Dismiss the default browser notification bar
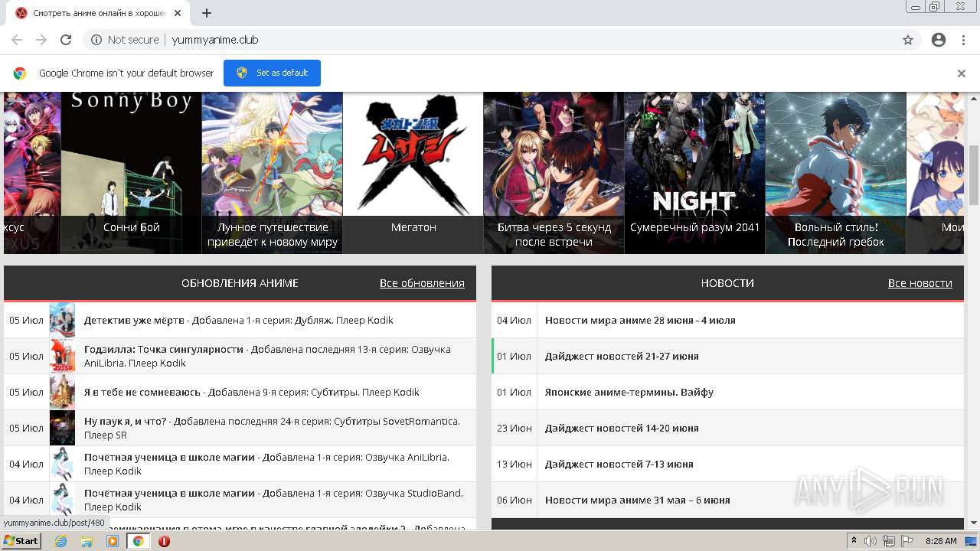This screenshot has height=551, width=980. 962,73
